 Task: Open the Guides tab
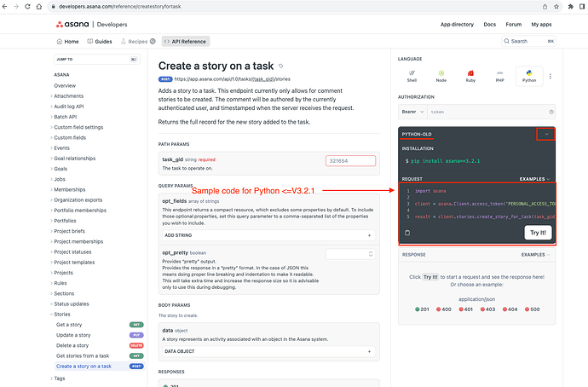coord(100,41)
